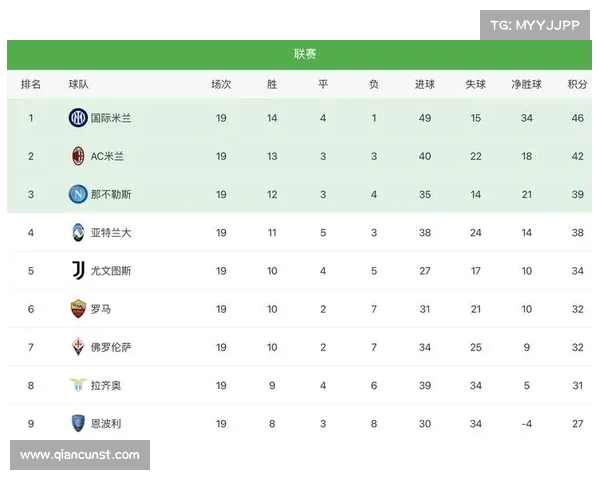Open the 国际米兰 team name link
Viewport: 600px width, 480px height.
pyautogui.click(x=111, y=118)
